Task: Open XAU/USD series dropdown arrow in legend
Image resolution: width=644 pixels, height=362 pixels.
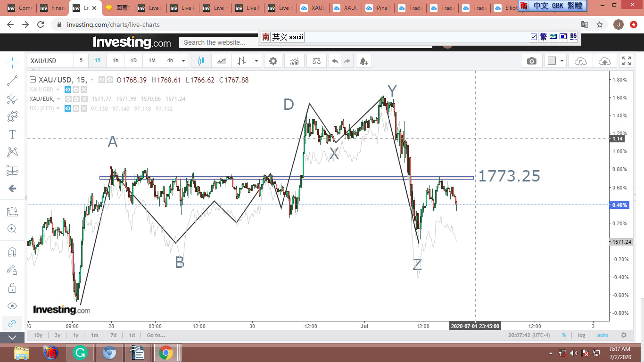Action: (x=92, y=80)
